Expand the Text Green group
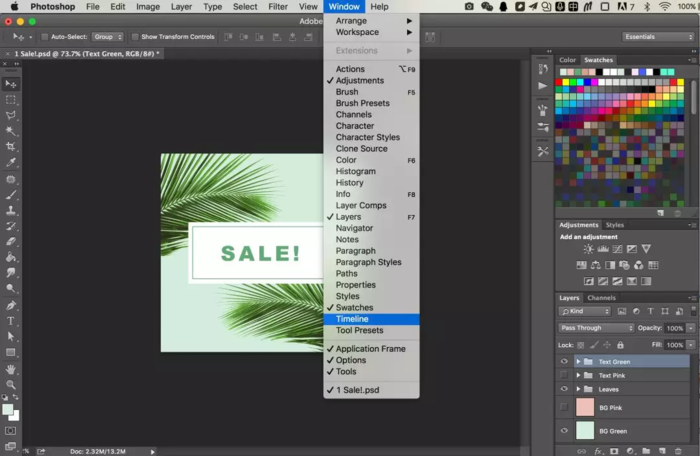Screen dimensions: 700x456 [x=578, y=361]
